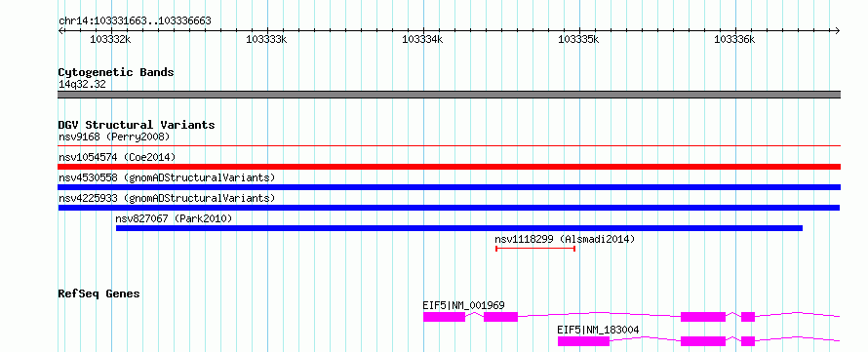The height and width of the screenshot is (352, 868).
Task: Select the blue nsv4225933 variant bar
Action: pyautogui.click(x=449, y=208)
